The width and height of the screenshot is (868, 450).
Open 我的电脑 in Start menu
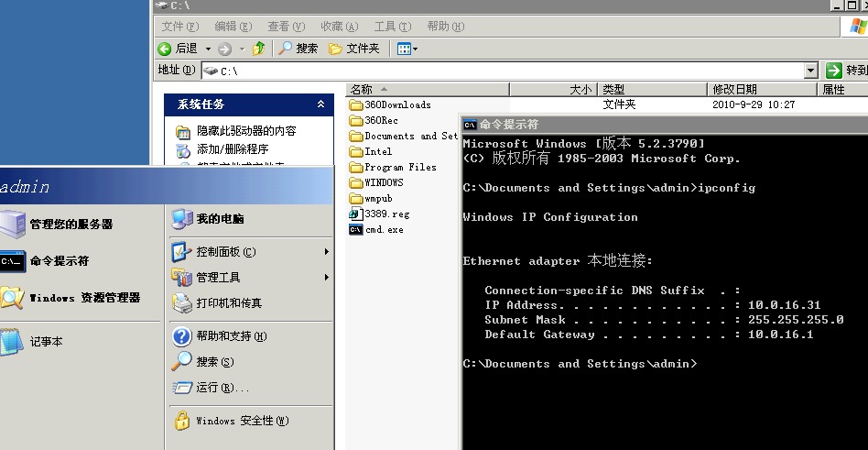(x=208, y=219)
